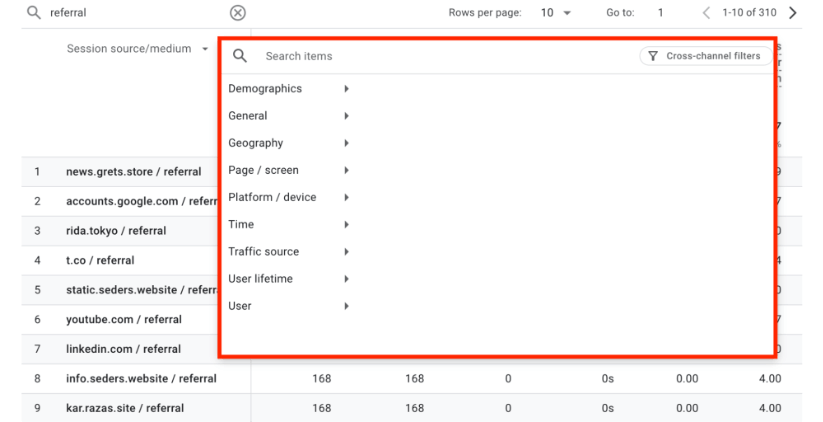Expand the Demographics category
This screenshot has height=422, width=823.
(x=288, y=89)
